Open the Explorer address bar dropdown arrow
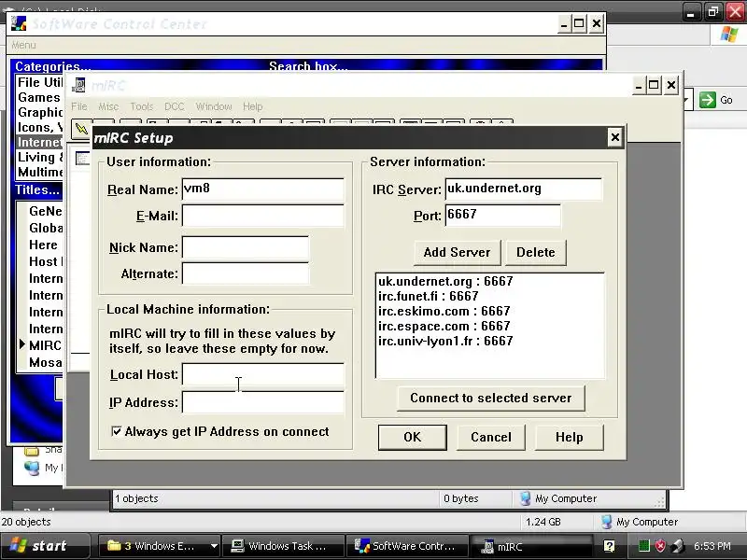This screenshot has height=560, width=747. click(x=686, y=100)
